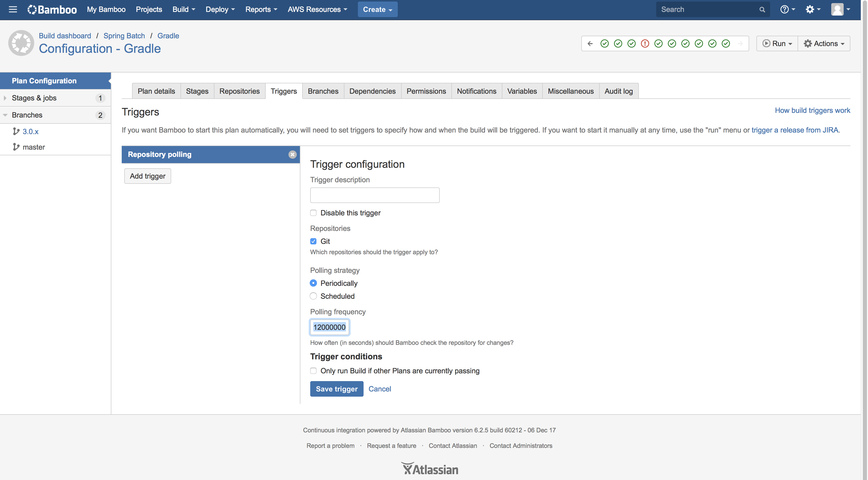Open the Run dropdown
Viewport: 868px width, 480px height.
777,43
